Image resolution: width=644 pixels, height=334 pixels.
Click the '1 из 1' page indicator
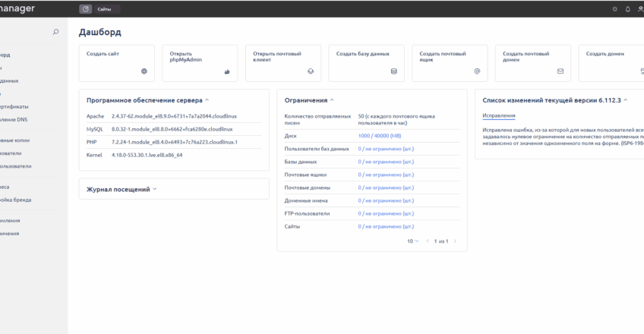click(x=441, y=241)
